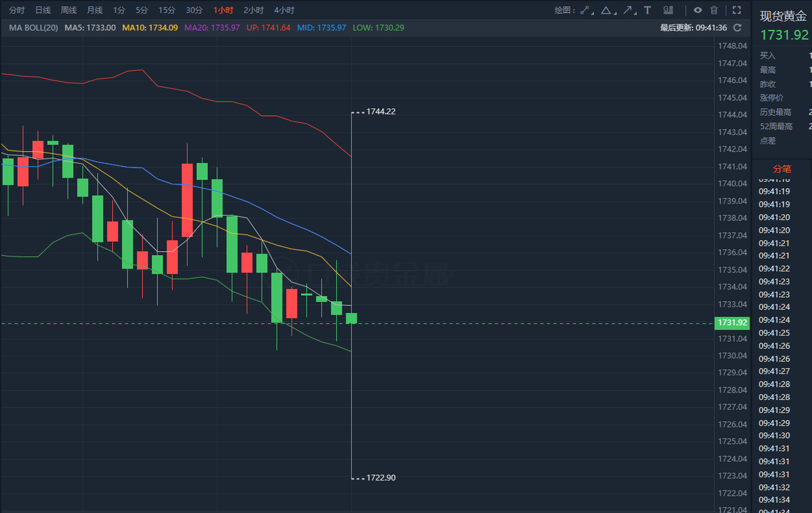Click the UP: 1741.64 Bollinger value

268,28
